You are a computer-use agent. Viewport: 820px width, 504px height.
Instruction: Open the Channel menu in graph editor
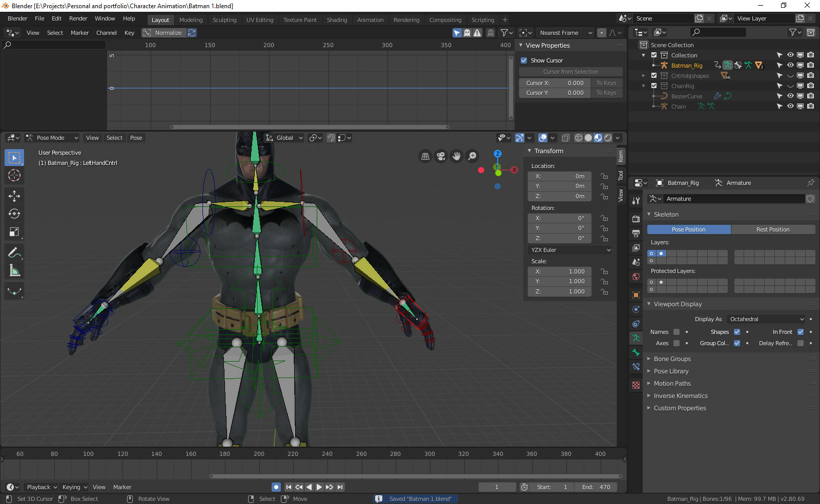click(106, 33)
